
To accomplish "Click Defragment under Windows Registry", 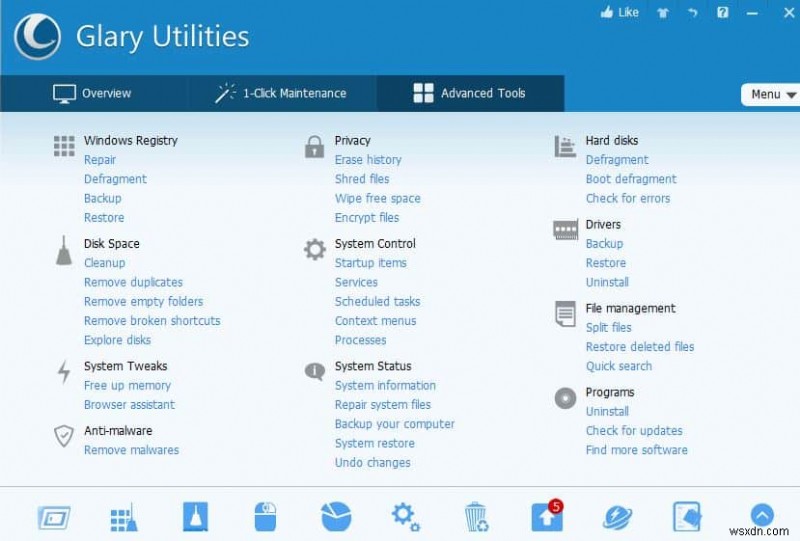I will coord(115,179).
